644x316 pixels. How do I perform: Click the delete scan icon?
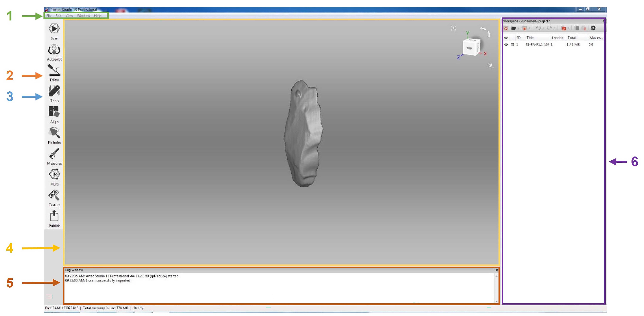pos(584,28)
